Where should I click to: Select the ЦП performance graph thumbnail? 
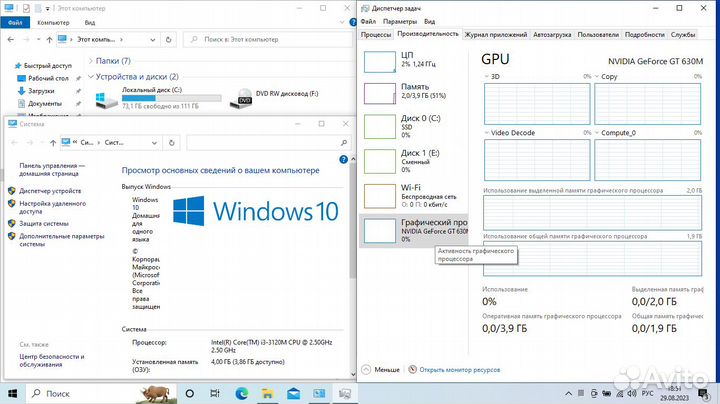click(x=379, y=61)
